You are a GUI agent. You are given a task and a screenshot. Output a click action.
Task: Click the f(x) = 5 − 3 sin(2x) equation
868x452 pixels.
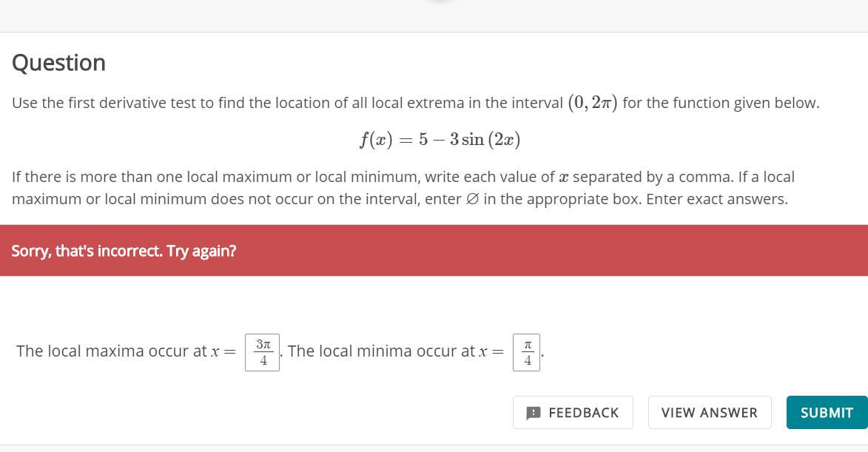tap(440, 138)
